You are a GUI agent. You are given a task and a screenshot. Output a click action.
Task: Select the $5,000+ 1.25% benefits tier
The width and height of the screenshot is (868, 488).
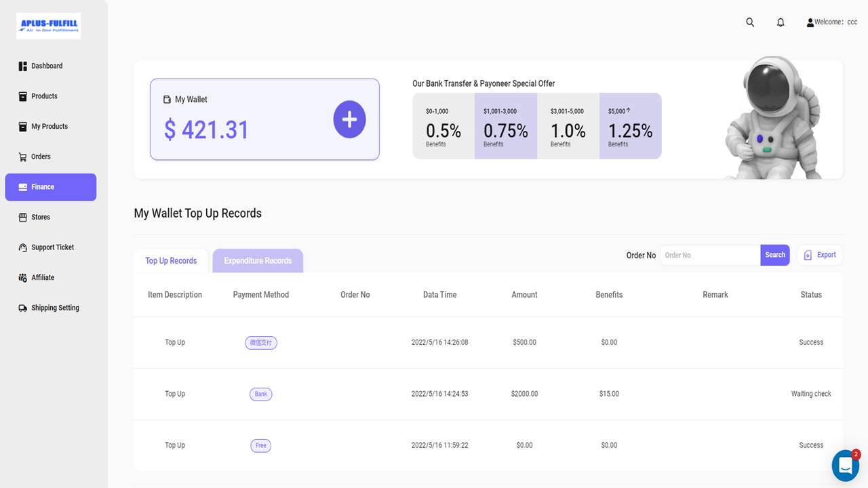point(631,126)
